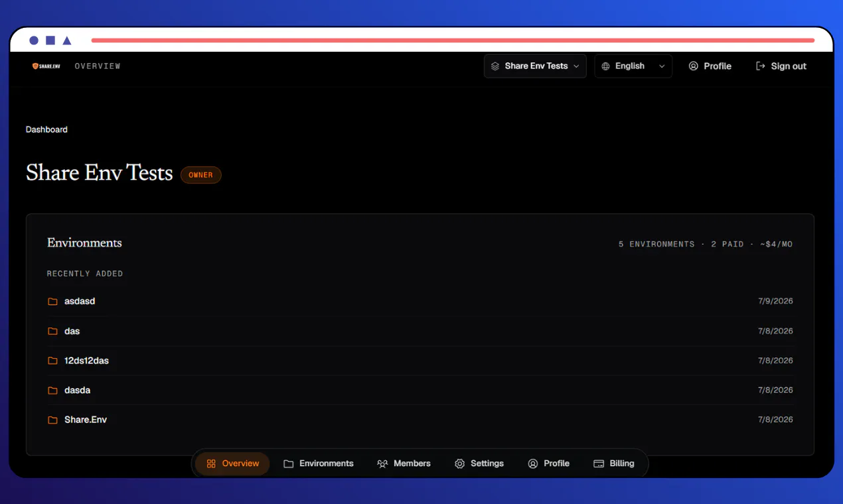This screenshot has width=843, height=504.
Task: Open the das environment
Action: pyautogui.click(x=420, y=331)
